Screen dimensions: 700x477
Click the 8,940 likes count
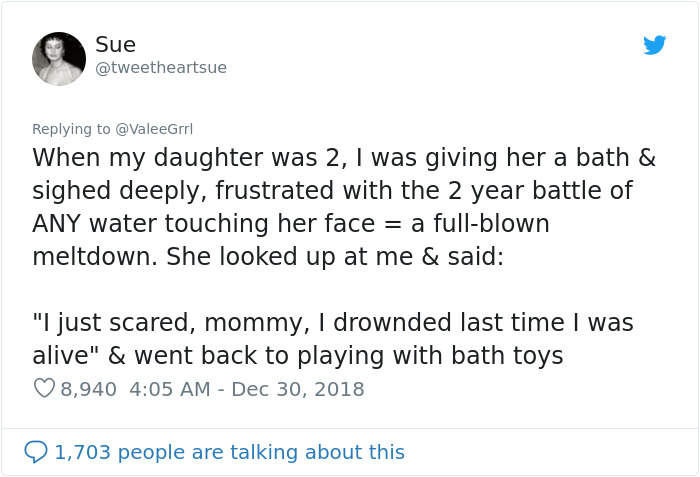tap(89, 388)
